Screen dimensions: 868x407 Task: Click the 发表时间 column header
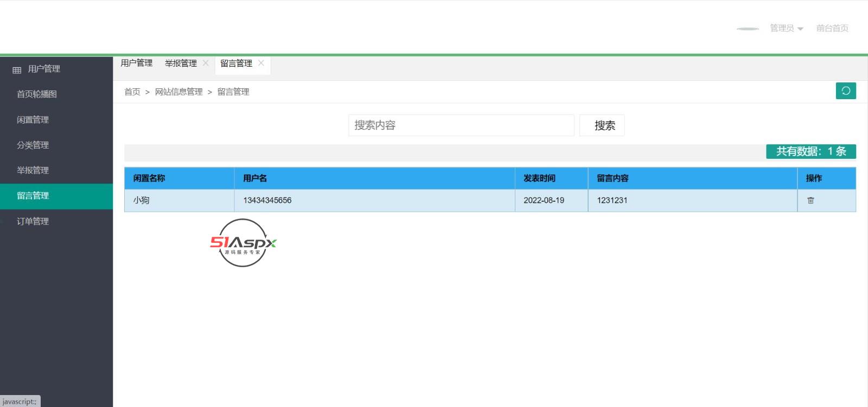pyautogui.click(x=552, y=178)
